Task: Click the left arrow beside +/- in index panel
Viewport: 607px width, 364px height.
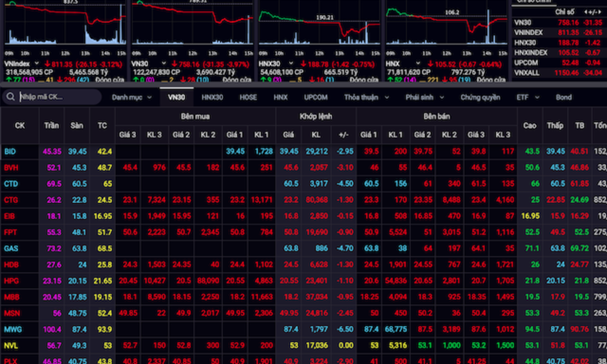Action: click(x=587, y=12)
